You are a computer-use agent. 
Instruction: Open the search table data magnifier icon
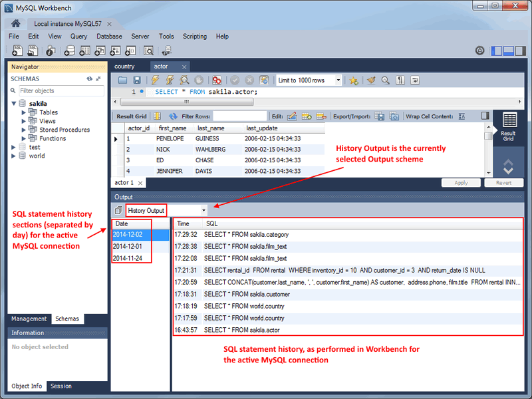148,51
